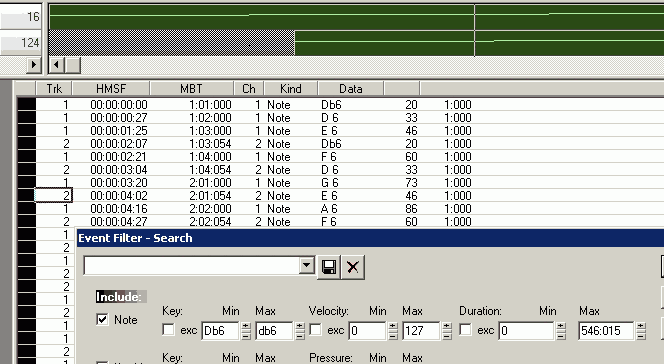Screen dimensions: 664x364
Task: Click the Velocity Max field showing 127
Action: coord(421,331)
